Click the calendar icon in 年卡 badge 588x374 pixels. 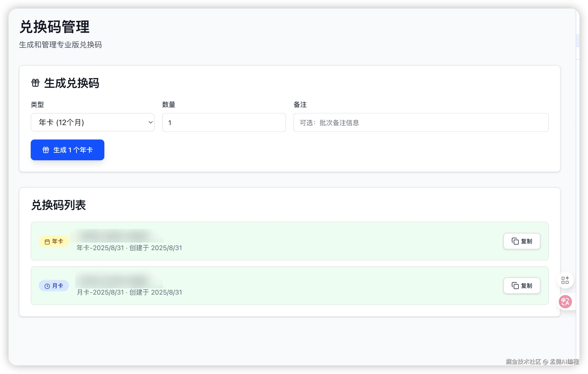click(47, 242)
